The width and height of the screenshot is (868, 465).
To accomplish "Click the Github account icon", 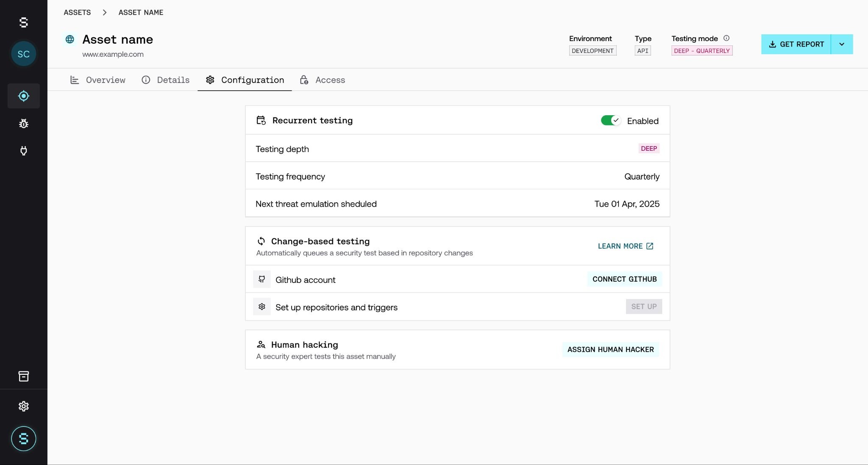I will 262,280.
